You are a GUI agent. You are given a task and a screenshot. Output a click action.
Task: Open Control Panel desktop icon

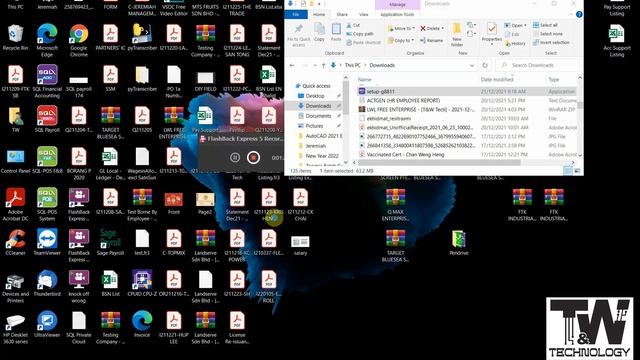pyautogui.click(x=15, y=160)
